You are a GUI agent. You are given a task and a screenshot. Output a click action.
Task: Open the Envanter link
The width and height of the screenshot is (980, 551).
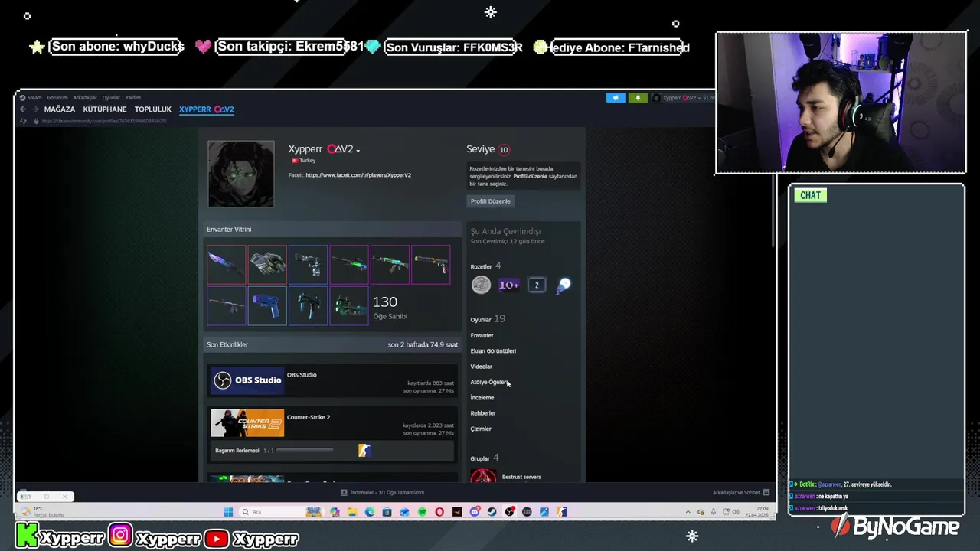pyautogui.click(x=482, y=335)
